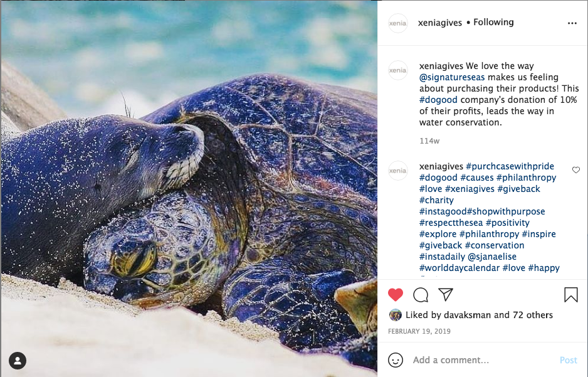Click the comment speech bubble icon

[421, 294]
